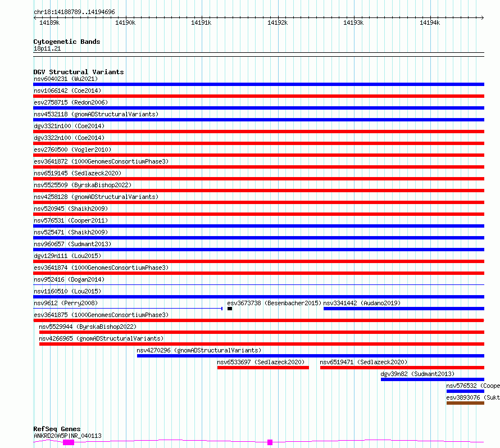Click the 14190k ruler position
Image resolution: width=500 pixels, height=448 pixels.
(125, 22)
